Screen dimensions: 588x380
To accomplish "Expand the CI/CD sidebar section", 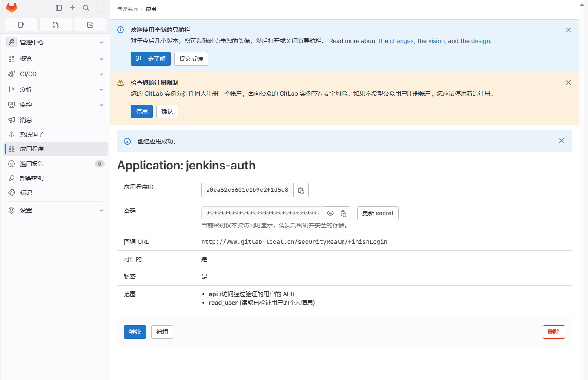I will coord(56,74).
